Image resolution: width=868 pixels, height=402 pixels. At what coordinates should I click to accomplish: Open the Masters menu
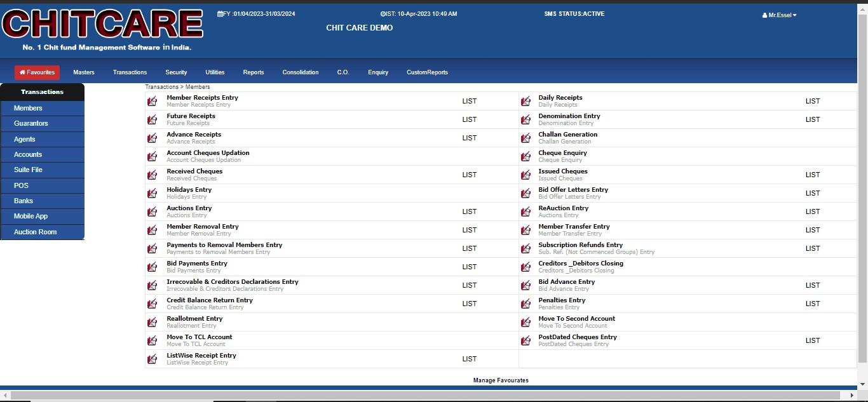[84, 72]
